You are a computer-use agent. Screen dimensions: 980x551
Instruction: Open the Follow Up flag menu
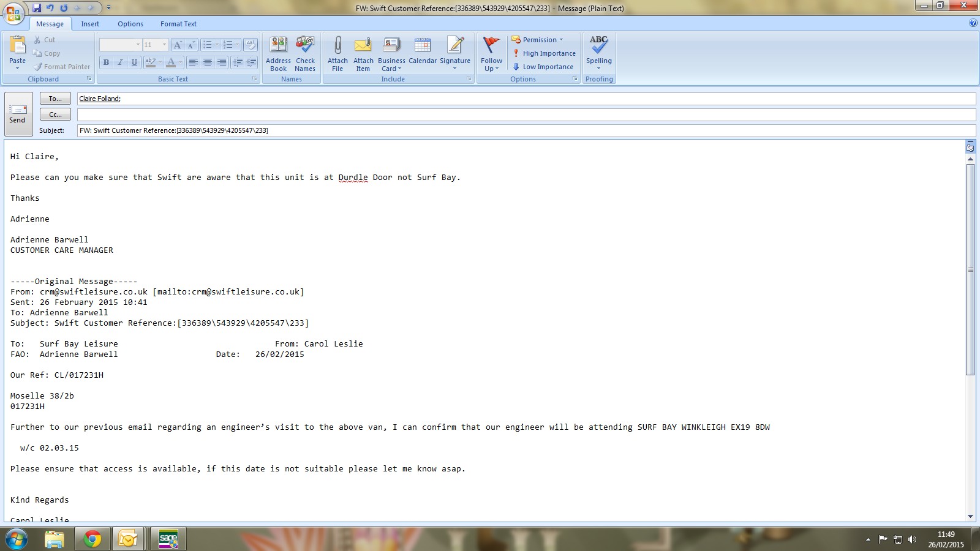pyautogui.click(x=491, y=54)
